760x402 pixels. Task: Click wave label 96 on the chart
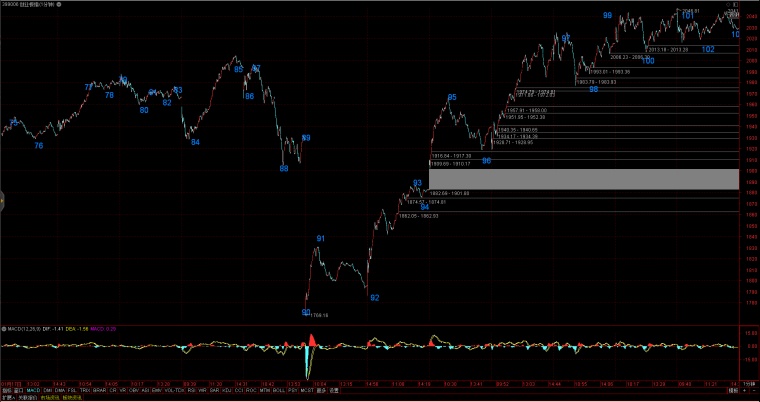[x=487, y=161]
